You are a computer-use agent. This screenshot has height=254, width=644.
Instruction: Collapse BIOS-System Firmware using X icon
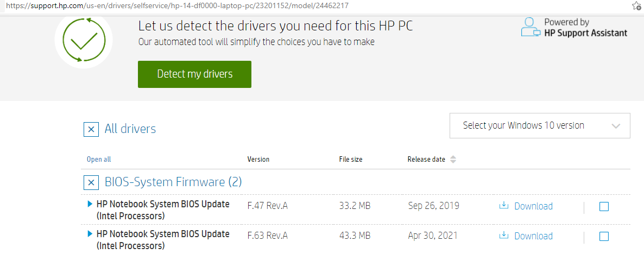point(91,182)
